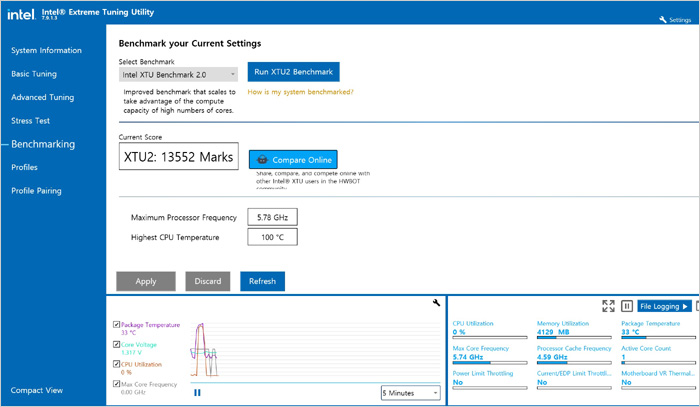Click the Active Core Count monitor value

[623, 357]
